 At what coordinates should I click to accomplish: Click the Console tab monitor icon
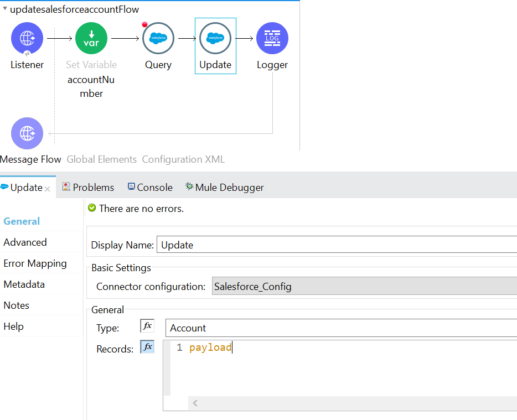pyautogui.click(x=131, y=186)
